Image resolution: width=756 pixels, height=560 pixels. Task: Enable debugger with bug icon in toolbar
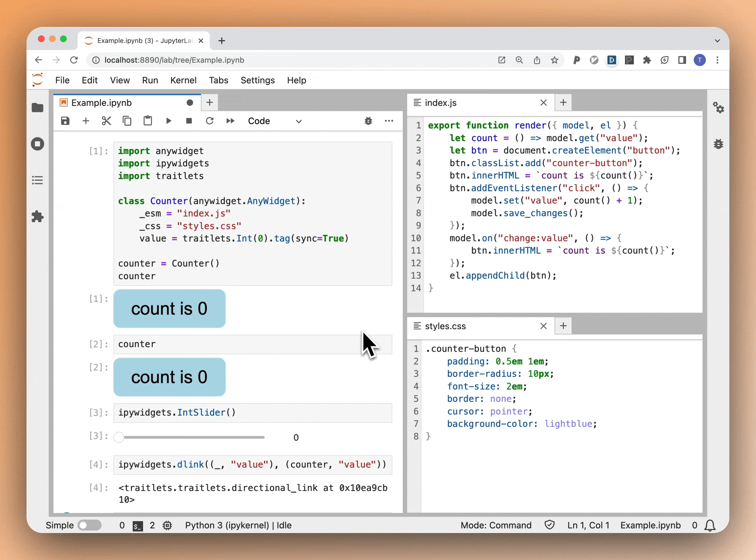point(368,121)
